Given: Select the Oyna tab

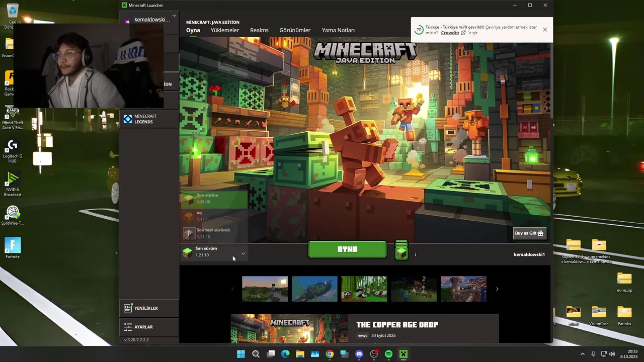Looking at the screenshot, I should pos(193,30).
